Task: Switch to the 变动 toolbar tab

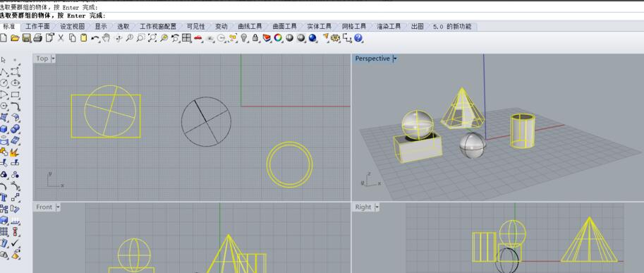Action: coord(221,26)
